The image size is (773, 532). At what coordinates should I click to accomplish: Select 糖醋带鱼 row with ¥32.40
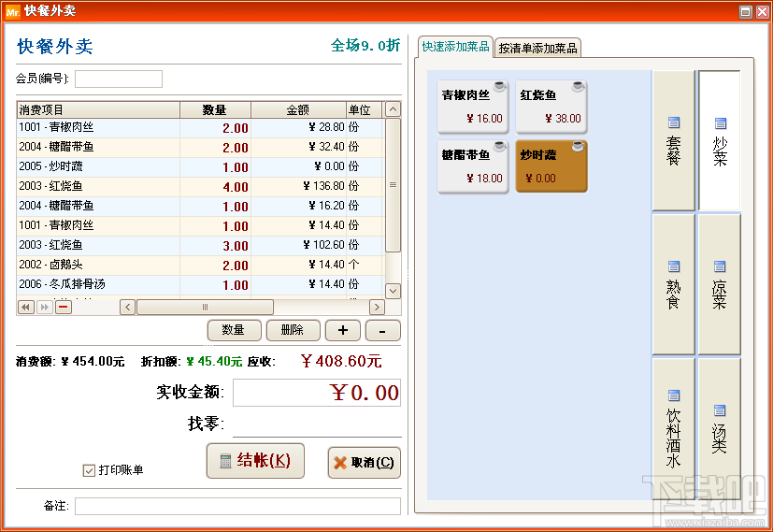coord(201,147)
